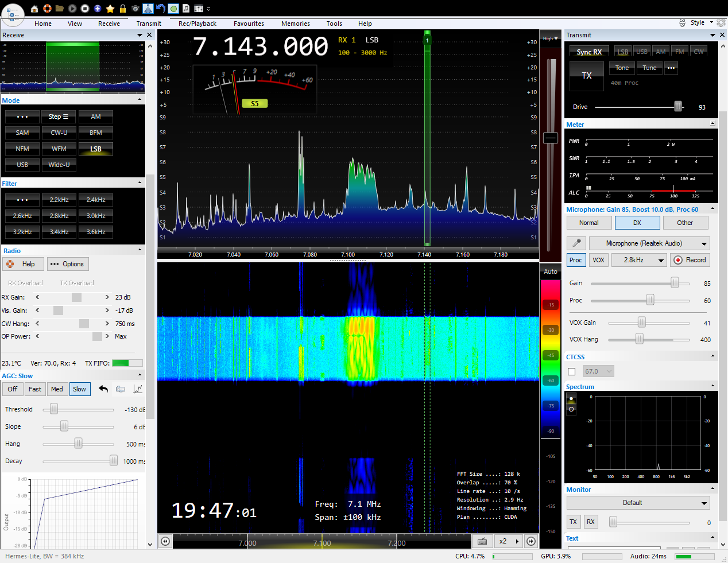
Task: Click the AGC undo arrow icon
Action: click(x=103, y=389)
